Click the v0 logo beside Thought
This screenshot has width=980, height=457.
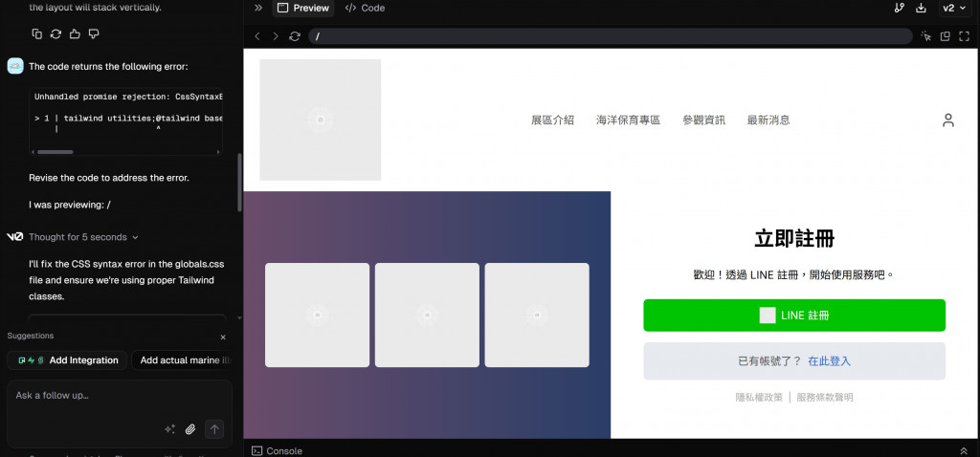pos(15,237)
